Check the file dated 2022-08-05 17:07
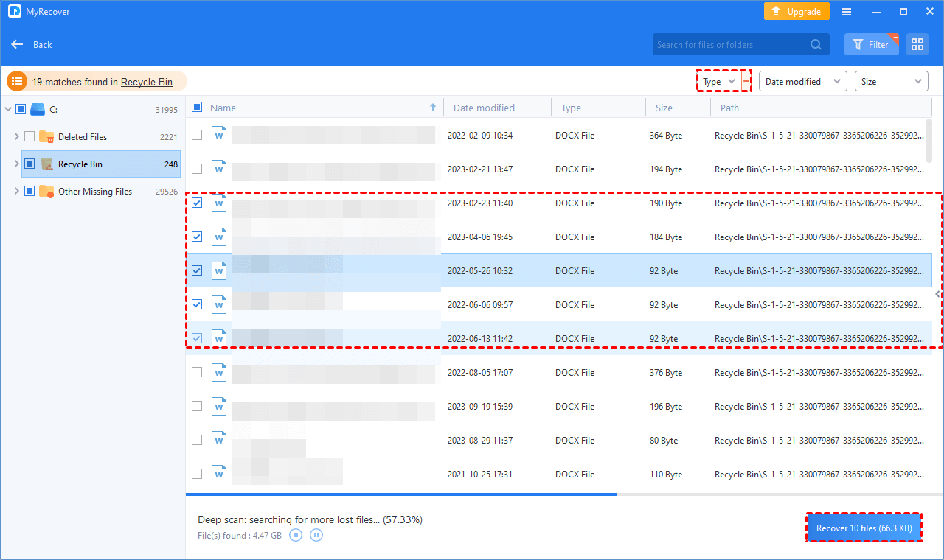The width and height of the screenshot is (944, 560). (197, 372)
